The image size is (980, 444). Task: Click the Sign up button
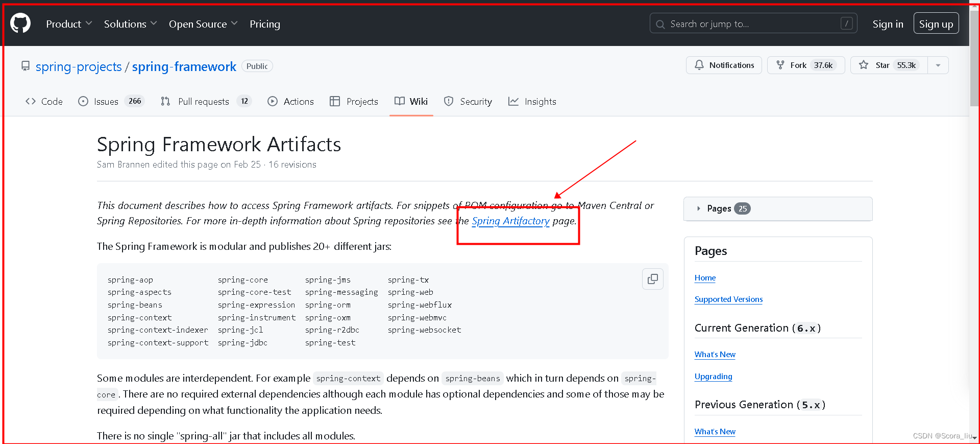pos(936,24)
